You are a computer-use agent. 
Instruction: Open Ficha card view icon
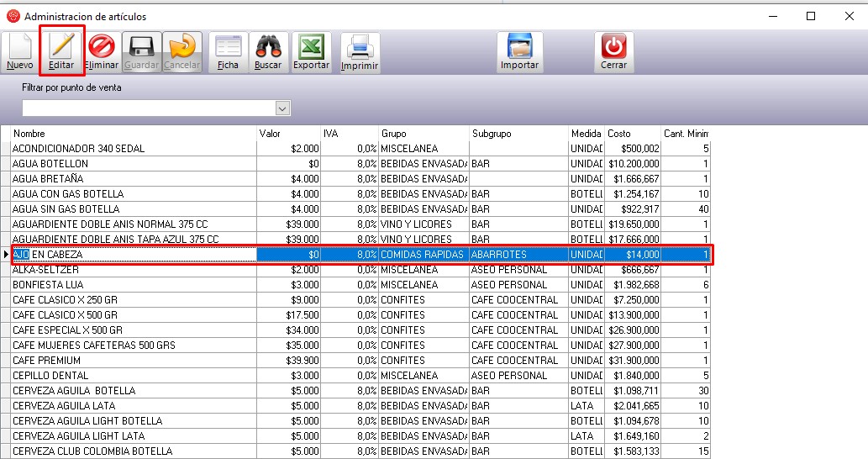(x=228, y=50)
